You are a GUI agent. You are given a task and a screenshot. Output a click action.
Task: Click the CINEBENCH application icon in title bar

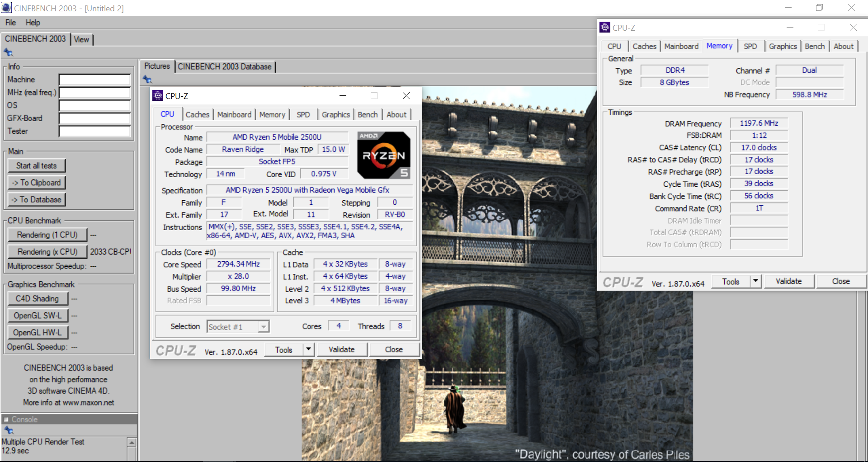(6, 8)
